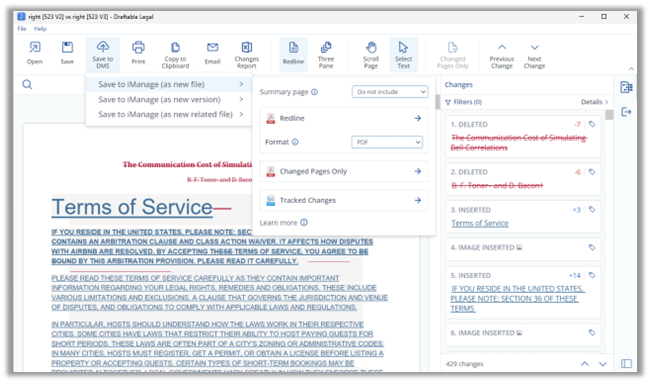Viewport: 650px width, 383px height.
Task: Select the 5. INSERTED change card text
Action: [517, 298]
